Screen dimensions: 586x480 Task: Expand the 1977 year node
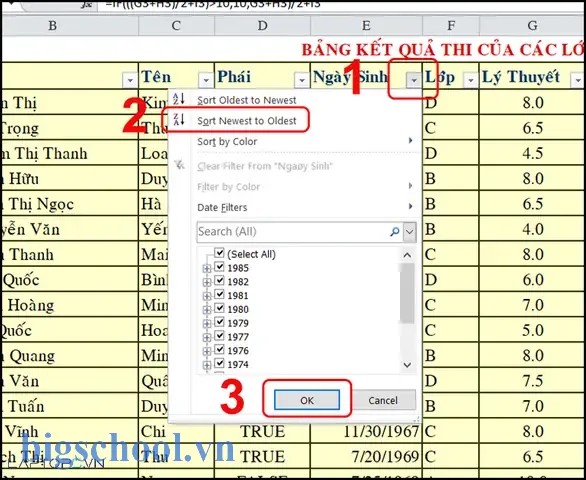pyautogui.click(x=207, y=338)
